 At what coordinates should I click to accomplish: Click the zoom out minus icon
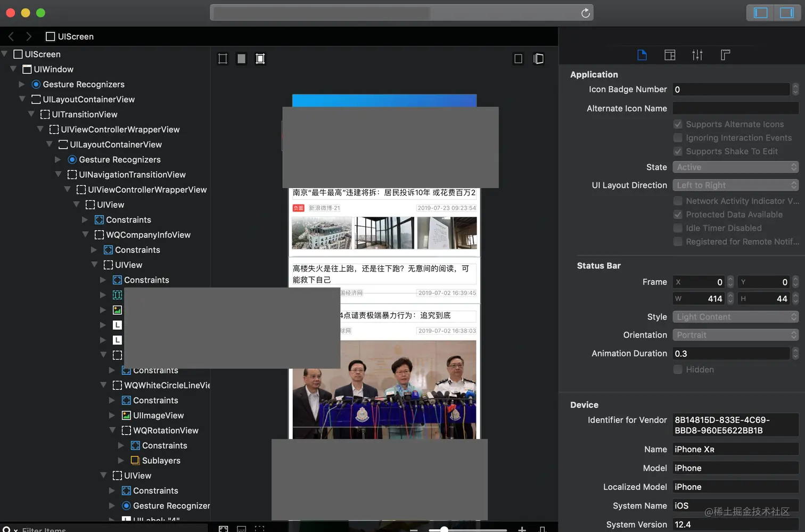[x=414, y=530]
